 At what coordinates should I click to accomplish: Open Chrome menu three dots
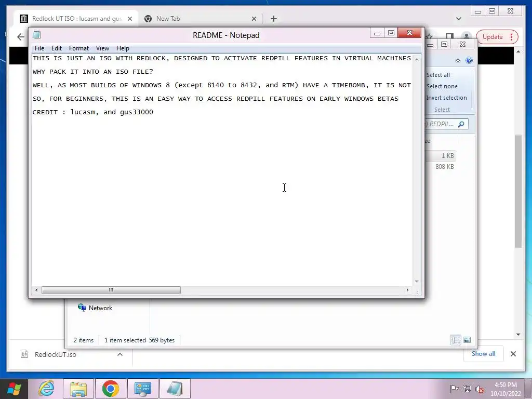511,37
